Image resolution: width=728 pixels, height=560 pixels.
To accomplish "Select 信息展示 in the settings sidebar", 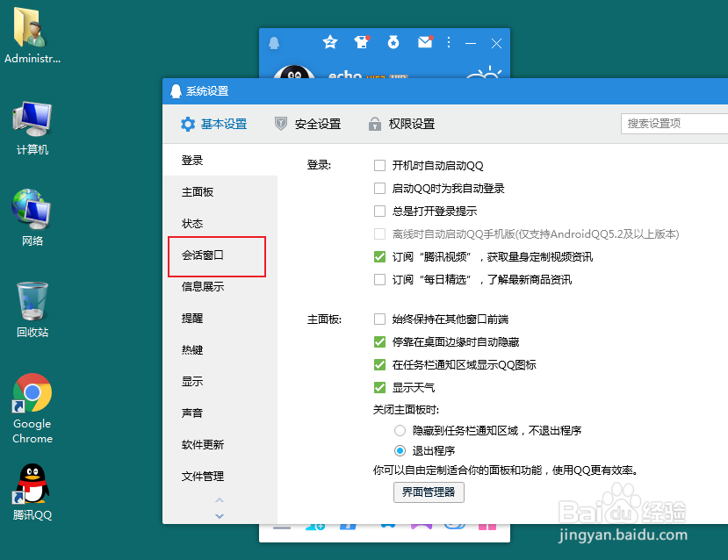I will (220, 287).
